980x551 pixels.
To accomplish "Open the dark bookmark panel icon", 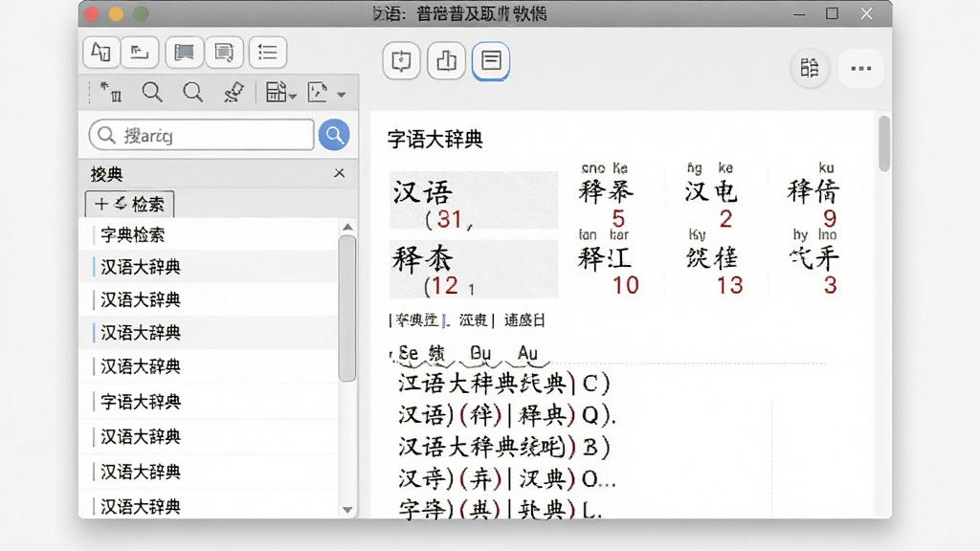I will click(184, 52).
